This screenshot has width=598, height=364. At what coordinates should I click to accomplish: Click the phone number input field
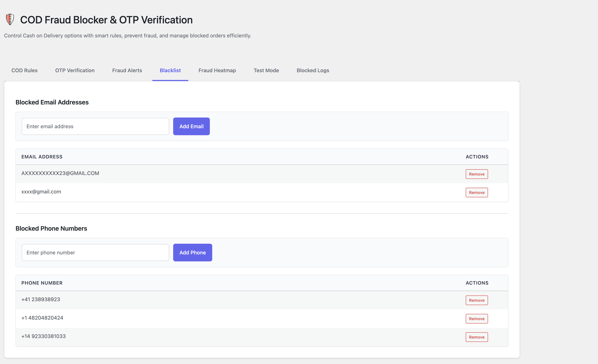tap(95, 252)
